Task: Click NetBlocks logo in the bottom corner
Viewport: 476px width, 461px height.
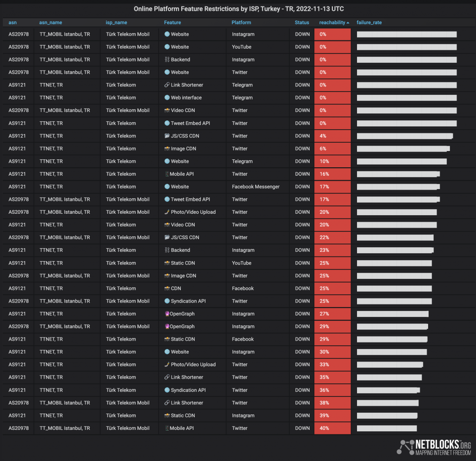Action: coord(434,448)
